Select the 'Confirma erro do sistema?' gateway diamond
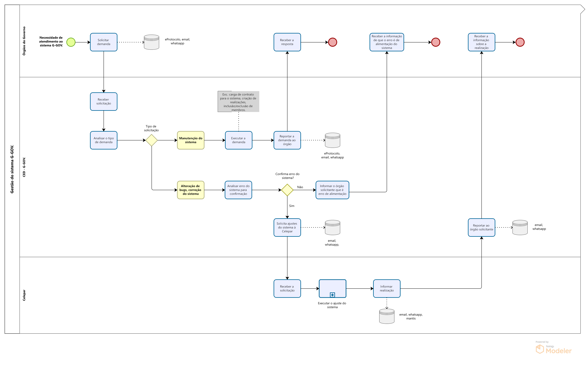This screenshot has width=588, height=377. [x=287, y=190]
